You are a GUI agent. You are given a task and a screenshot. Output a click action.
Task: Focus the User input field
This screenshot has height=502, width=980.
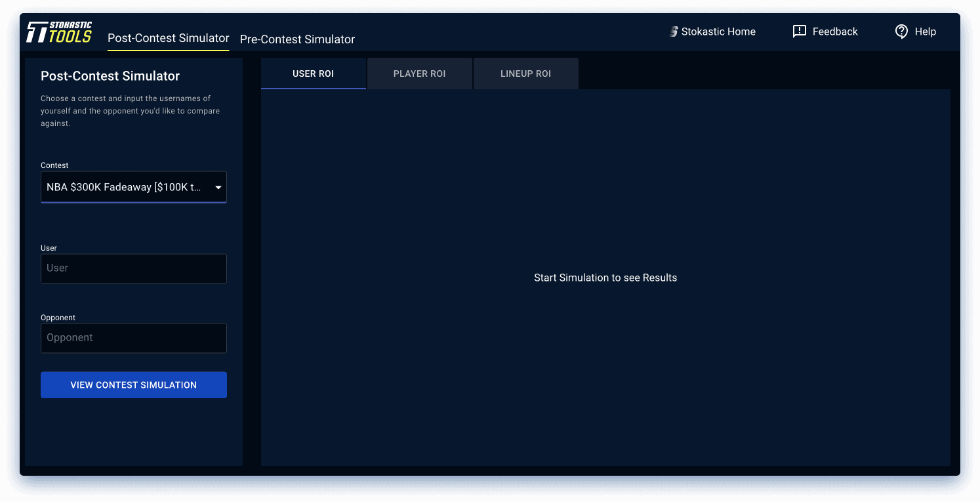134,268
